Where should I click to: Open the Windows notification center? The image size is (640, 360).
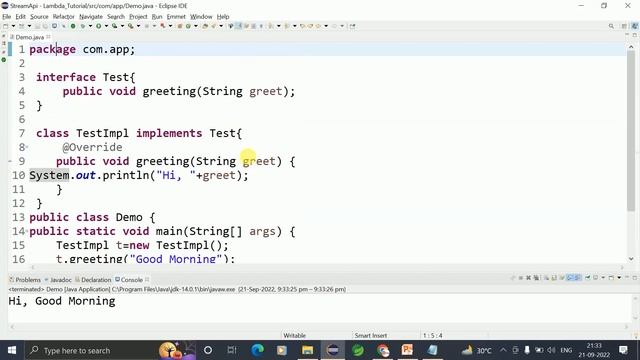click(x=623, y=350)
